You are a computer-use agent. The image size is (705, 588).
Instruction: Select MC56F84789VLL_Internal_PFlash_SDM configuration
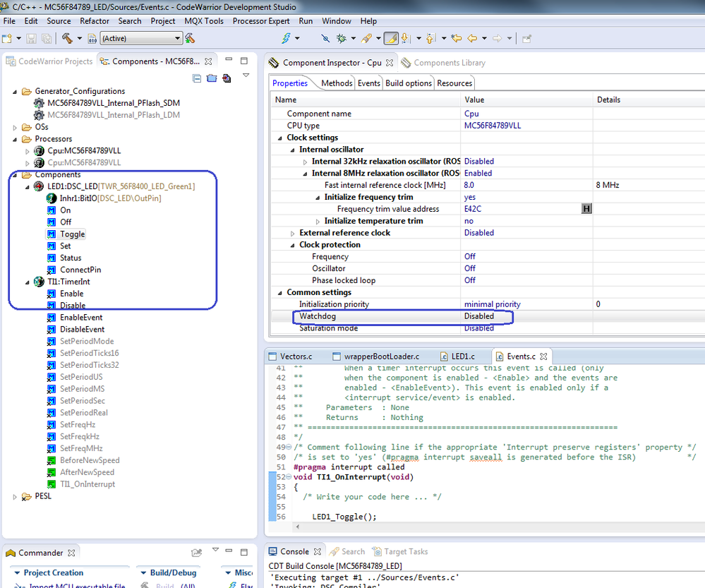coord(113,103)
